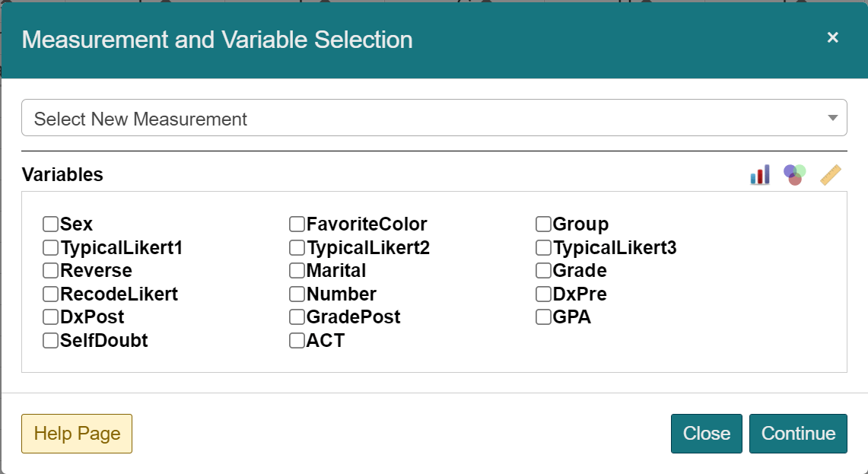Image resolution: width=868 pixels, height=474 pixels.
Task: Tick the Group variable checkbox
Action: pos(543,224)
